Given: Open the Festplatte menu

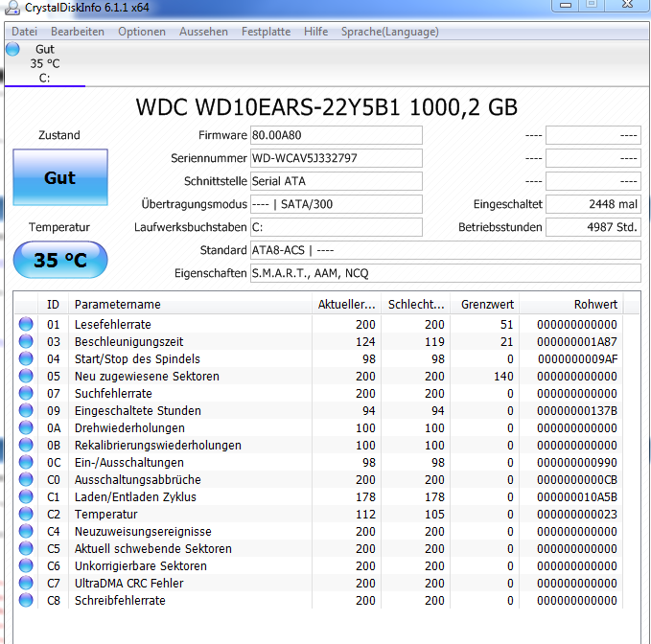Looking at the screenshot, I should coord(266,32).
